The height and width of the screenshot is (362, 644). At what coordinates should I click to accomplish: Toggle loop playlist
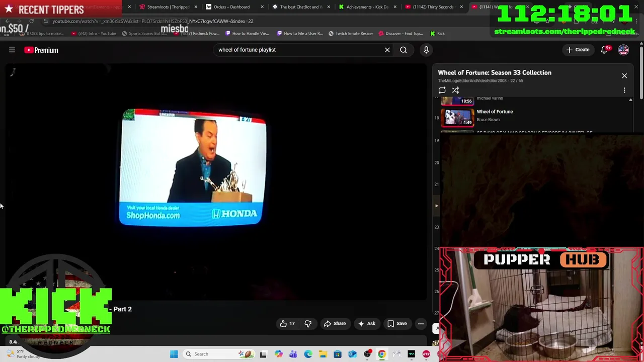click(x=442, y=90)
